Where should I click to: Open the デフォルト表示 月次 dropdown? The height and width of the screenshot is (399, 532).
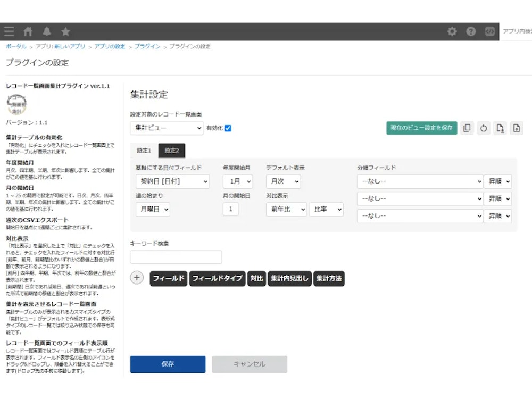284,181
